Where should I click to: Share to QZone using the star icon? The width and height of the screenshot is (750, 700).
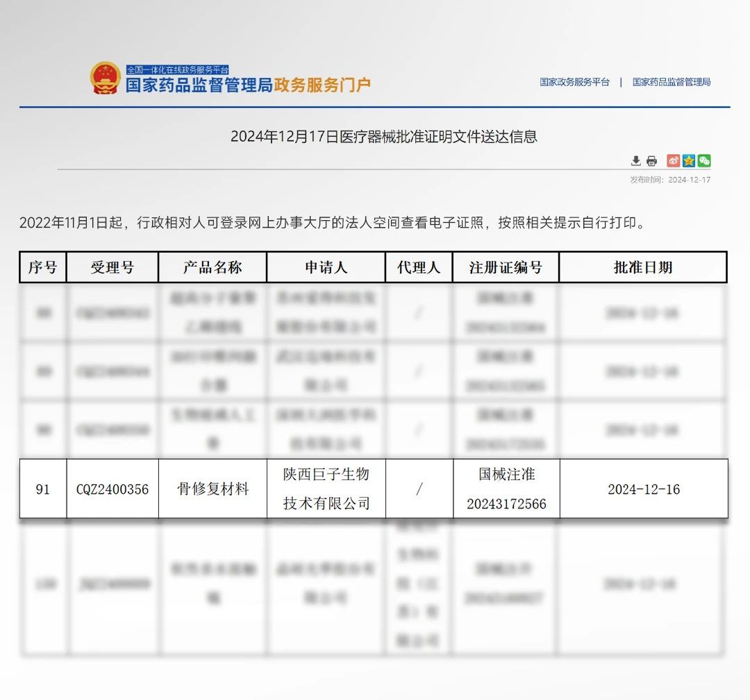(688, 161)
